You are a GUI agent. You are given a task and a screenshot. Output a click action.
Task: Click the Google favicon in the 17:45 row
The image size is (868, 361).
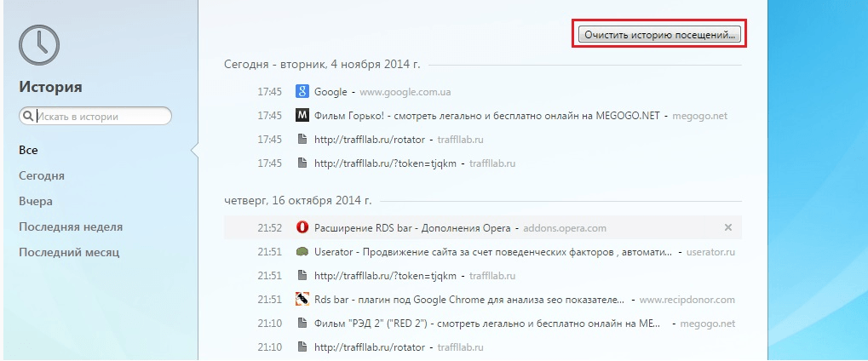pyautogui.click(x=302, y=91)
